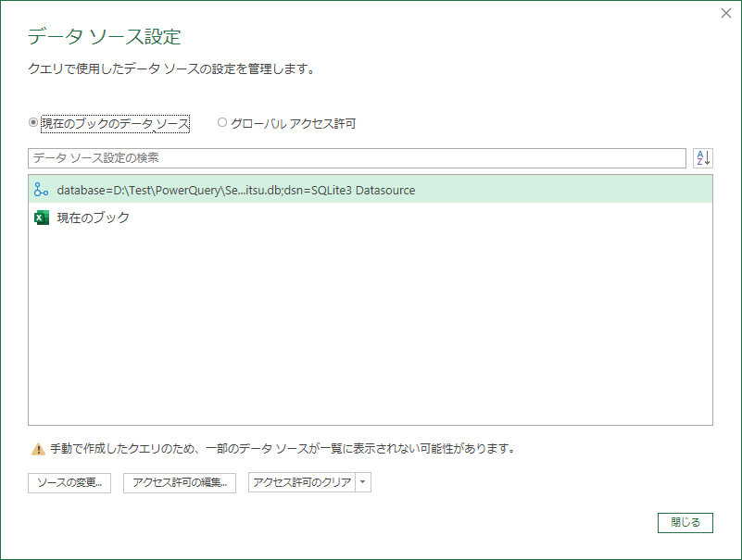Image resolution: width=742 pixels, height=560 pixels.
Task: Select 現在のブックのデータ ソース radio button
Action: [33, 122]
